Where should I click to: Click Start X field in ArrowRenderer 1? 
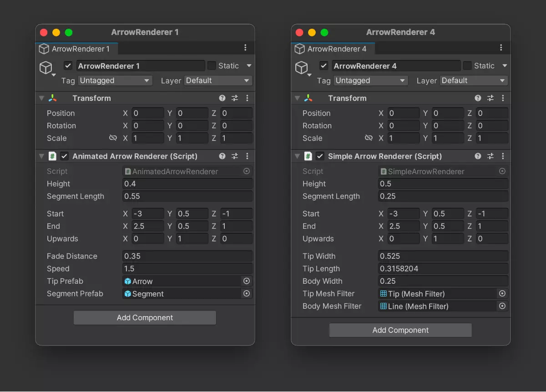pyautogui.click(x=148, y=214)
